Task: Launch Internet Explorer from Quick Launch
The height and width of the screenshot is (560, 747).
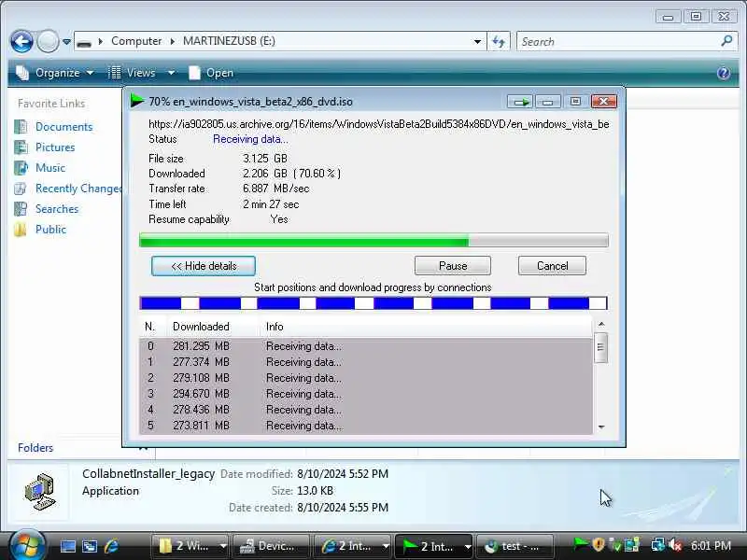Action: [112, 546]
